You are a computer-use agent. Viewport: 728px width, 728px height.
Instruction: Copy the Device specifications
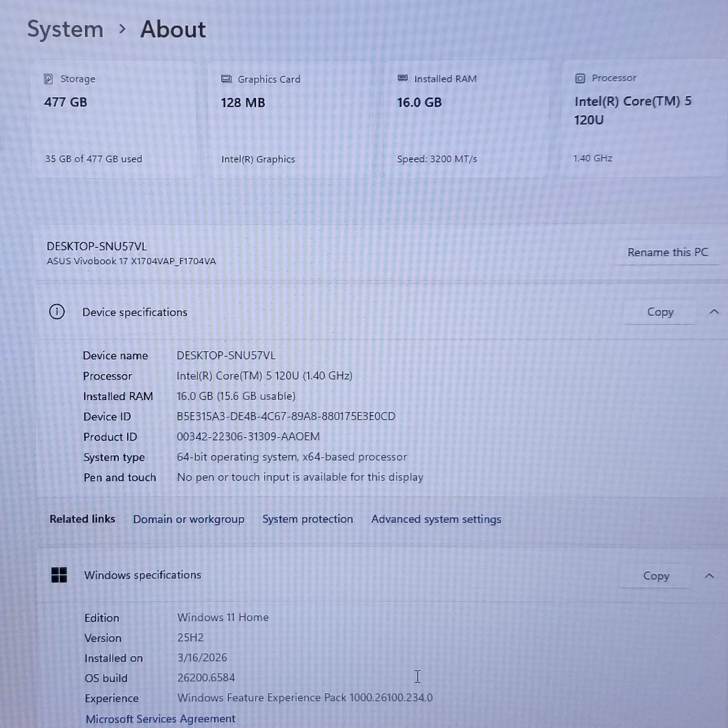pyautogui.click(x=660, y=312)
